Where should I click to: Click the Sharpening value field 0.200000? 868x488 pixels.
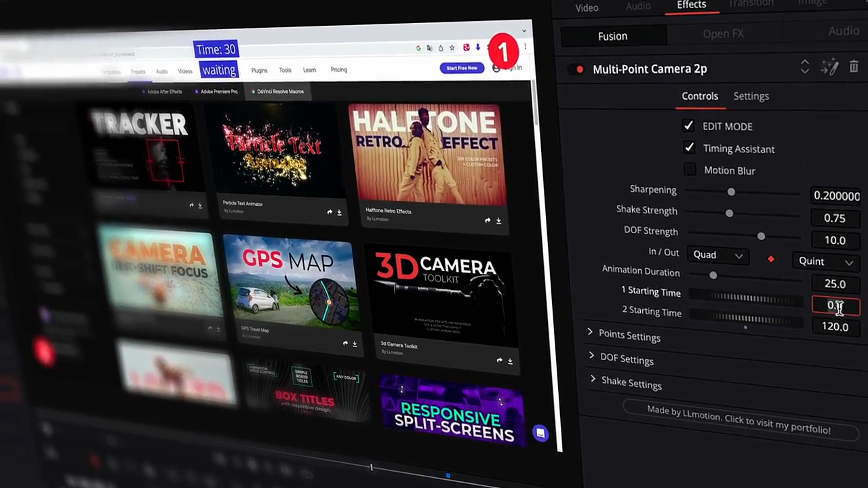pos(836,196)
